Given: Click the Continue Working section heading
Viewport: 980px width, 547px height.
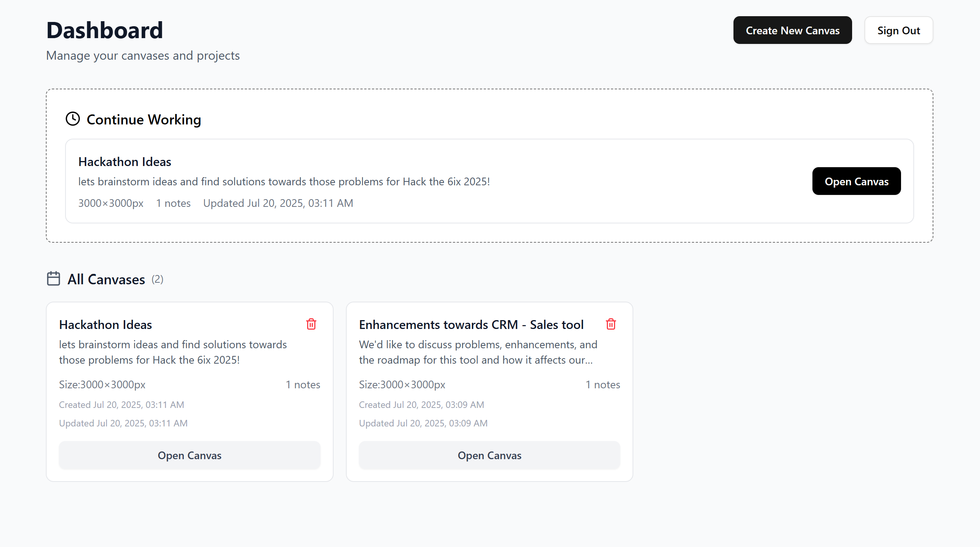Looking at the screenshot, I should [144, 120].
